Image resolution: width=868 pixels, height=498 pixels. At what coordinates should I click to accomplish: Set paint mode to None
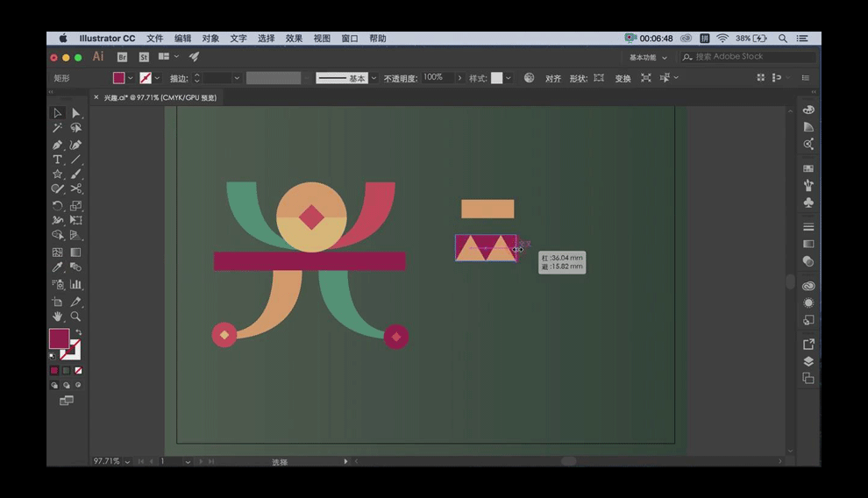pos(78,371)
